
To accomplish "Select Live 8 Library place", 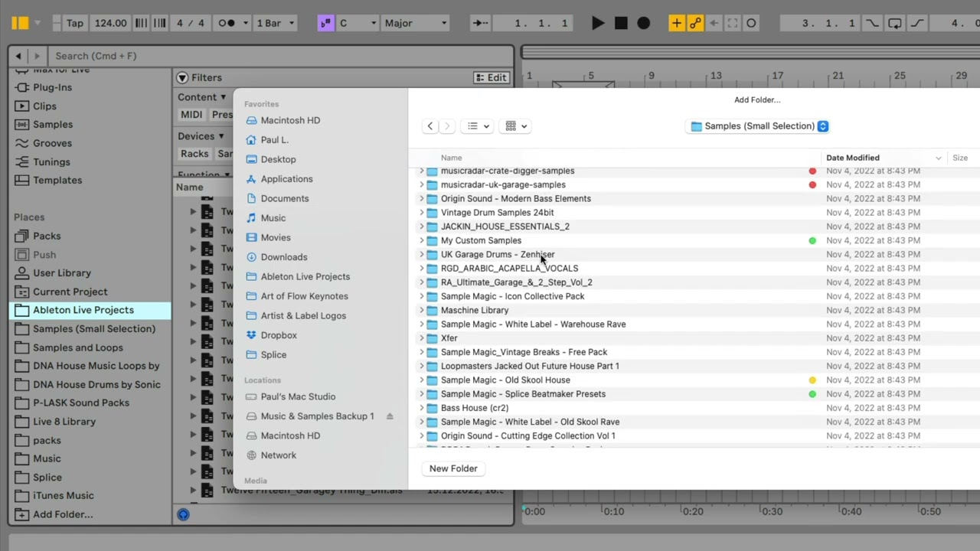I will [x=64, y=422].
